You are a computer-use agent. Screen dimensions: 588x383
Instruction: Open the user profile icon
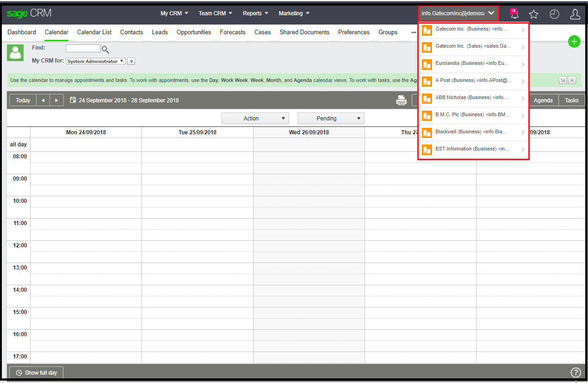point(575,14)
